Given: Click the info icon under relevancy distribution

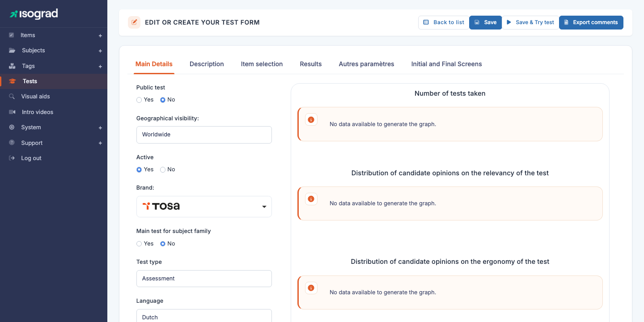Looking at the screenshot, I should [311, 199].
